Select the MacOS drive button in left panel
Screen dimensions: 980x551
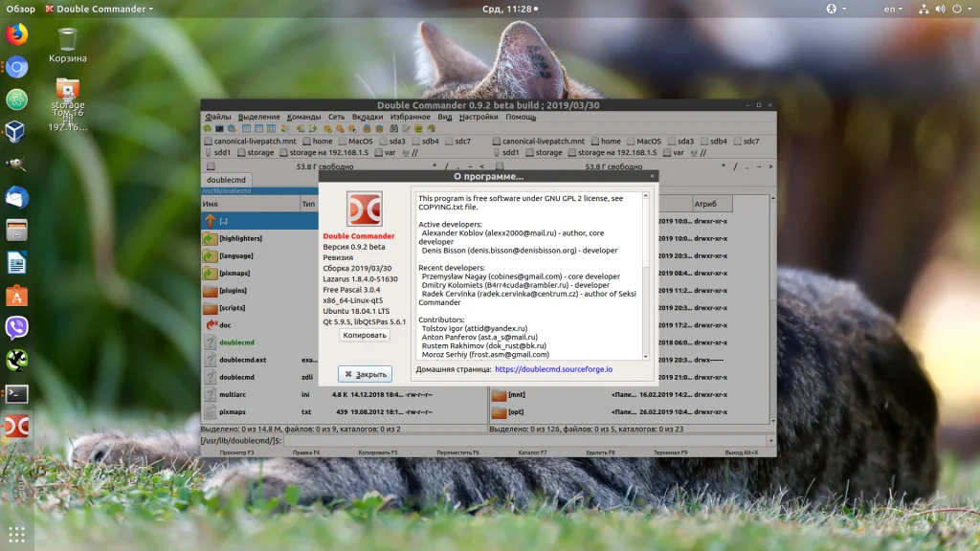pos(356,142)
